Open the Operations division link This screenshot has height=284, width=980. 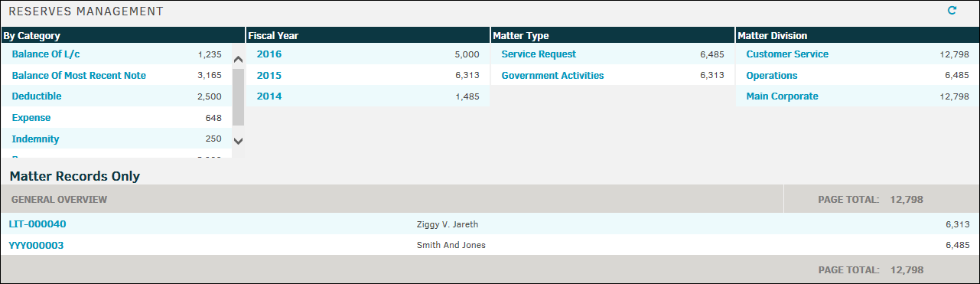click(772, 76)
